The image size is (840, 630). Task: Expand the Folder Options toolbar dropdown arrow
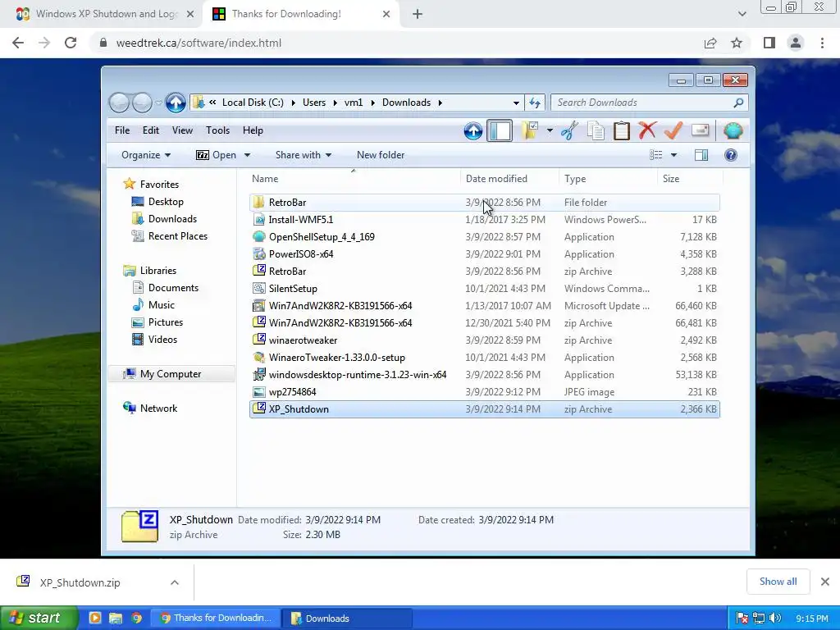click(x=550, y=130)
